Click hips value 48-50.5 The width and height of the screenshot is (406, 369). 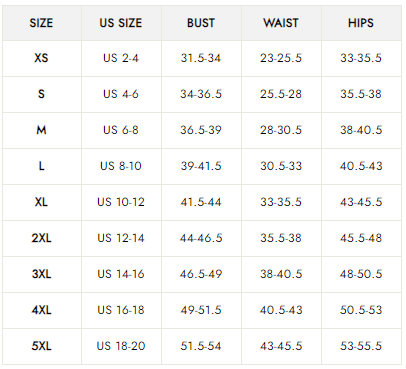pyautogui.click(x=361, y=274)
